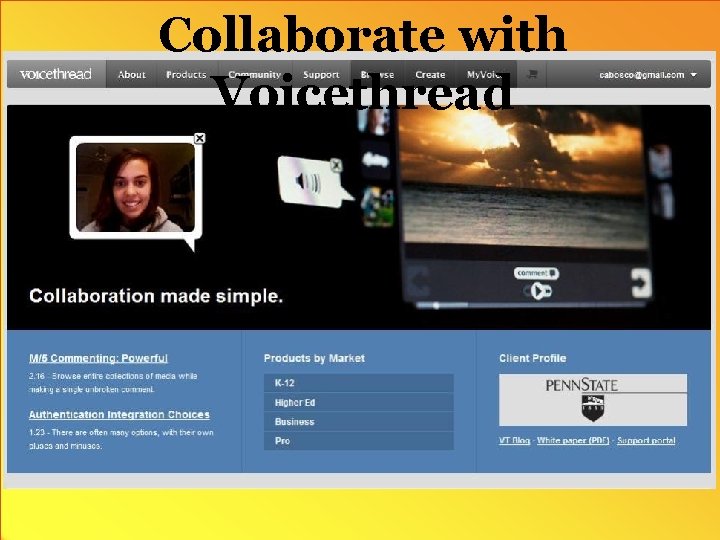
Task: Click the woman's video comment thumbnail
Action: pos(135,187)
